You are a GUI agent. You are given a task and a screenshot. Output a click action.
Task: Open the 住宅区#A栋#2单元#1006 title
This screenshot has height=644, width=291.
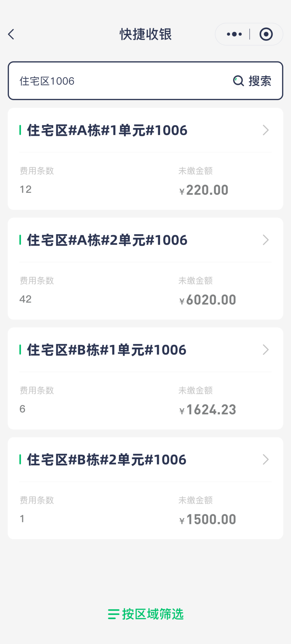(x=107, y=240)
